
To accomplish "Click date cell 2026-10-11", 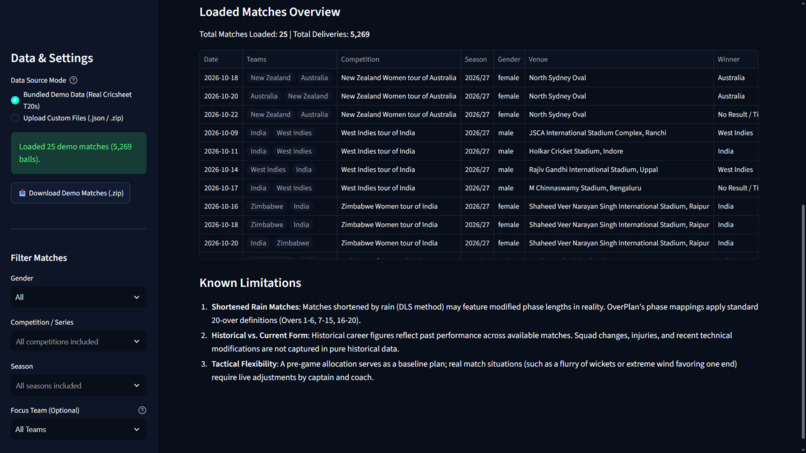I will [221, 151].
